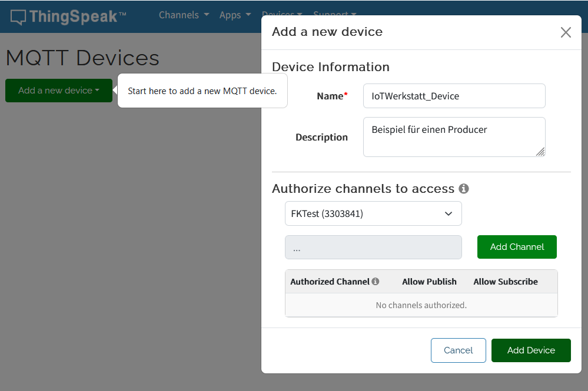
Task: Click info icon beside Authorize channels to access
Action: [464, 189]
